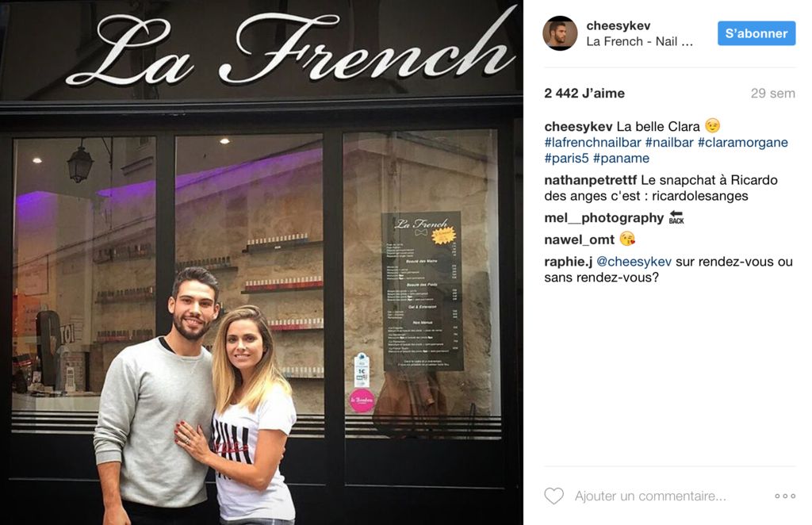Open the La French - Nail location link
This screenshot has width=812, height=525.
[640, 41]
